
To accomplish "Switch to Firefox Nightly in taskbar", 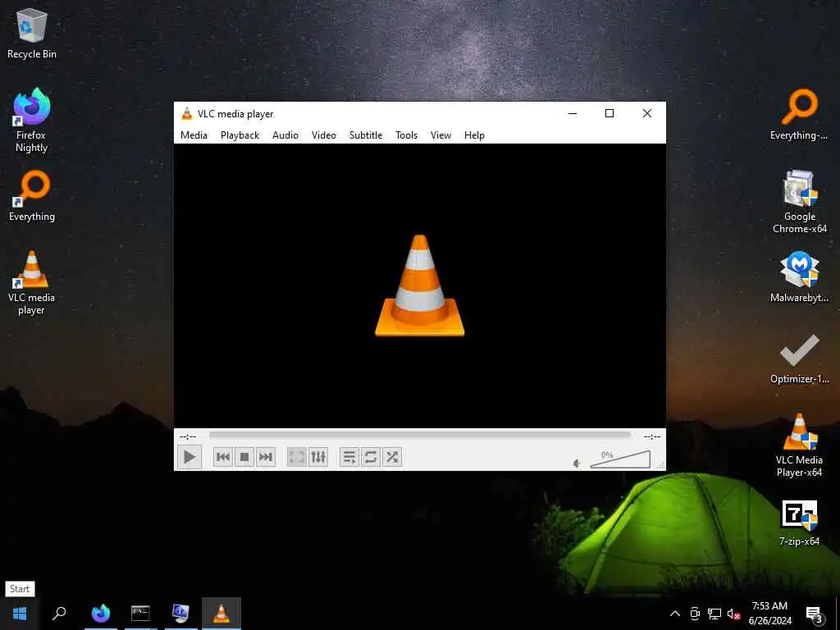I will [101, 614].
